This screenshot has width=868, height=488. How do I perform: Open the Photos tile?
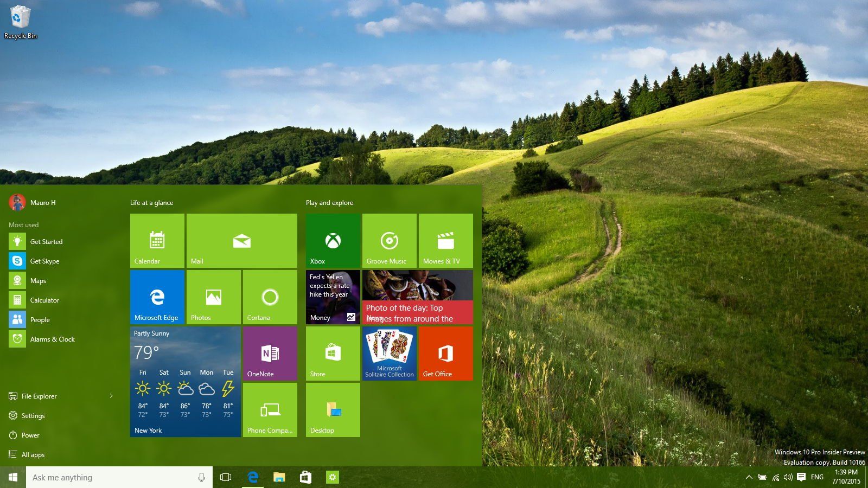[x=214, y=297]
